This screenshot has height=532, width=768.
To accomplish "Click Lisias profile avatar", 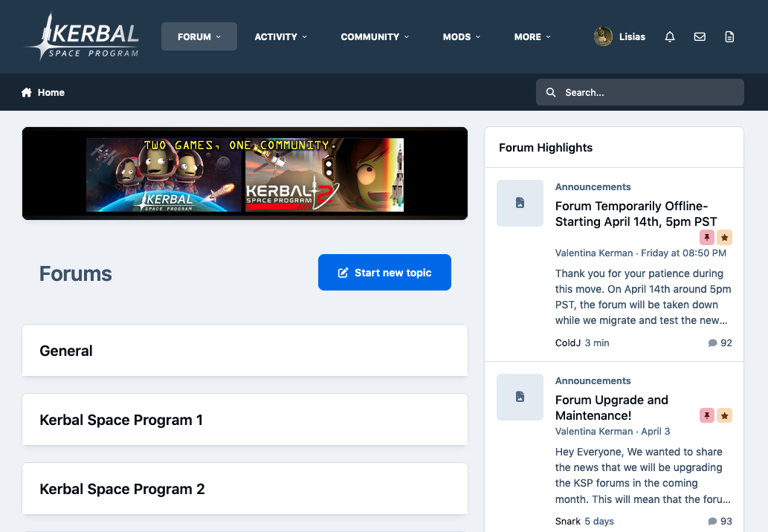I will (603, 36).
